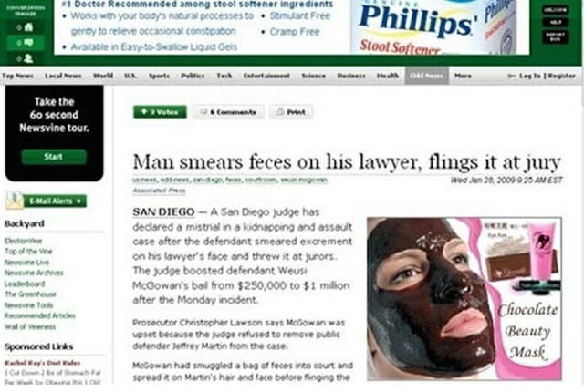Screen dimensions: 584x392
Task: Click the SAN DIEGO dateline link
Action: [x=163, y=212]
